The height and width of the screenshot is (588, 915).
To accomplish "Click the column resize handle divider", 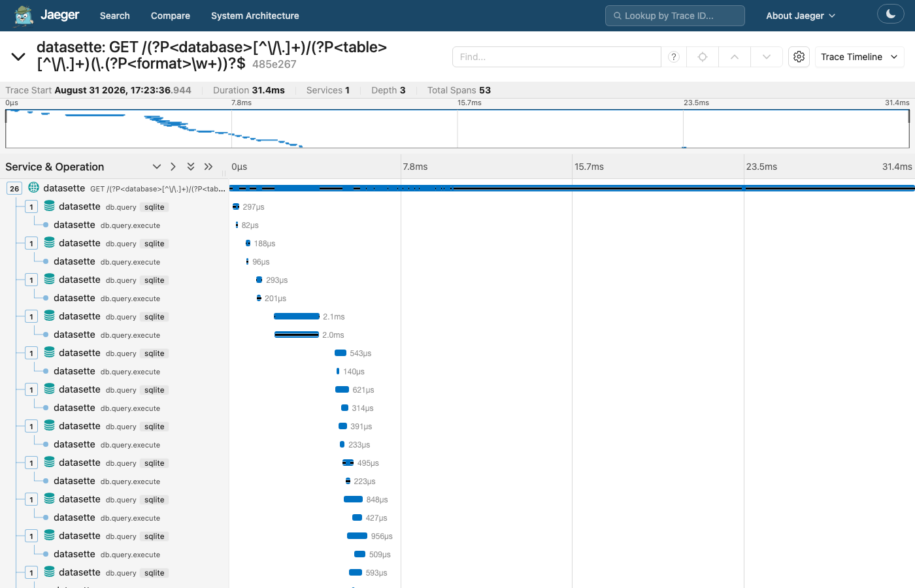I will click(x=224, y=173).
